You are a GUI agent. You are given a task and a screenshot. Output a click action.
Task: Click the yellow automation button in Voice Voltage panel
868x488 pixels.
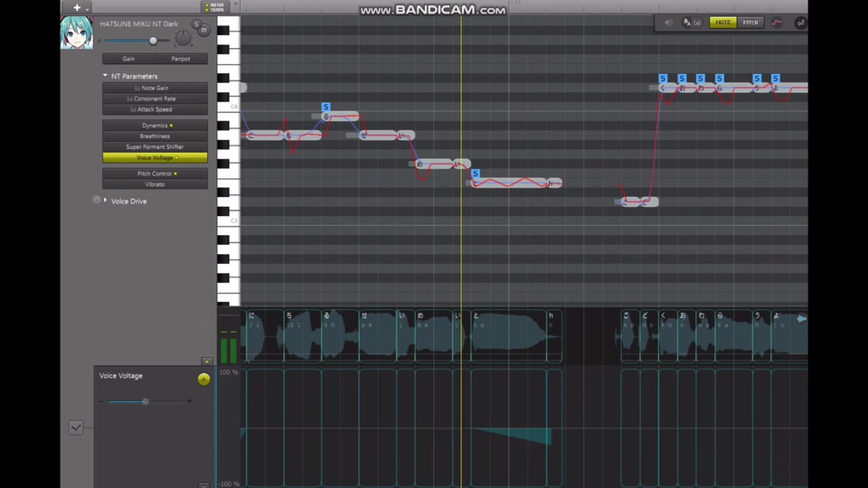pos(203,379)
